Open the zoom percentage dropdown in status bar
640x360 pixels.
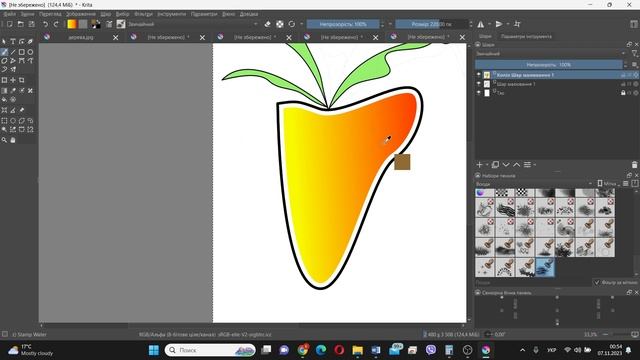pos(591,334)
